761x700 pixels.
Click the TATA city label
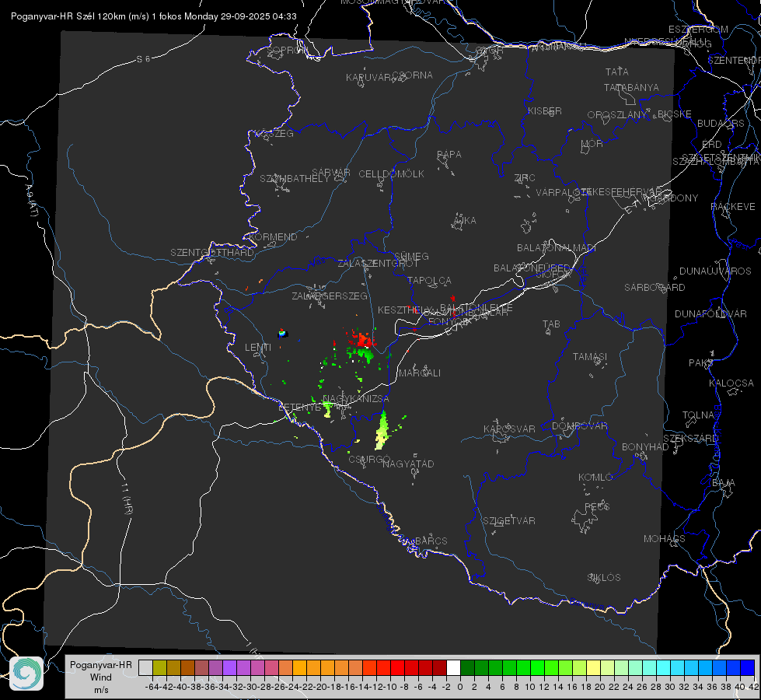pos(617,72)
